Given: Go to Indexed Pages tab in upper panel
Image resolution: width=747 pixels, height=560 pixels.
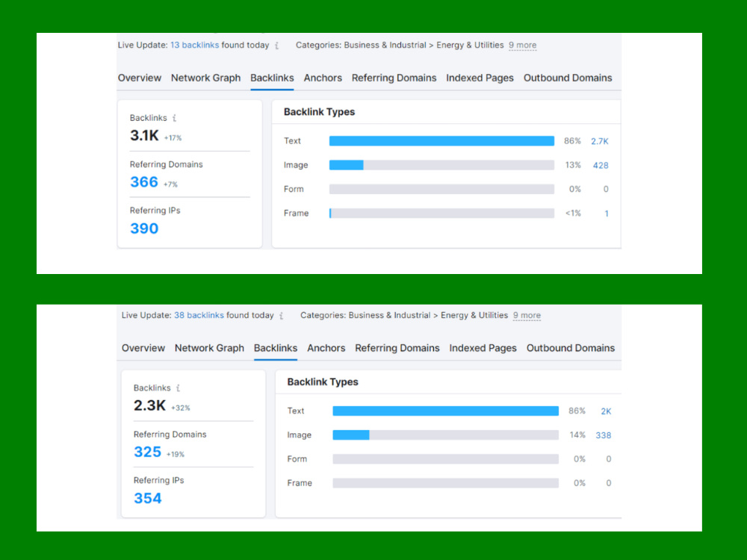Looking at the screenshot, I should pyautogui.click(x=480, y=78).
